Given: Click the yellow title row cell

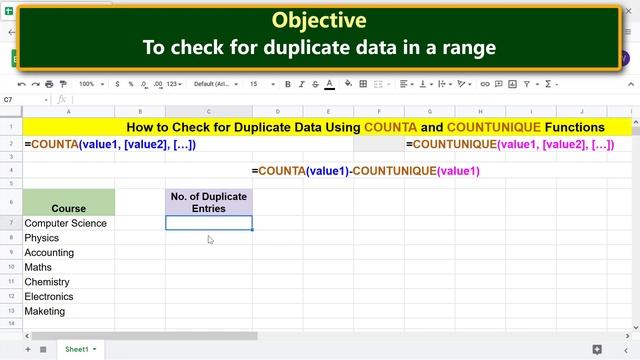Looking at the screenshot, I should click(327, 127).
